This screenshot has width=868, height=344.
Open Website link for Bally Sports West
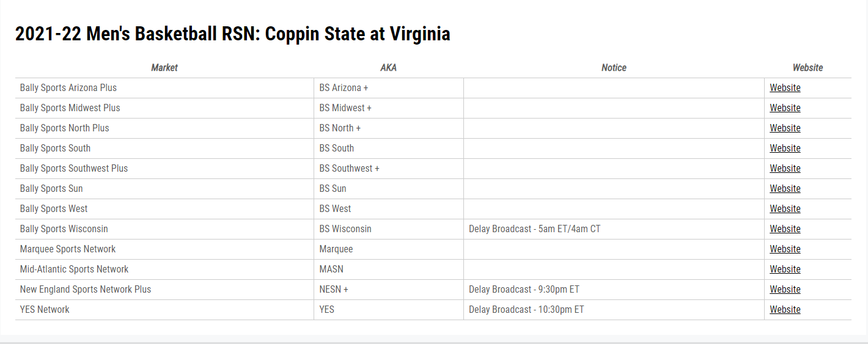pos(785,208)
